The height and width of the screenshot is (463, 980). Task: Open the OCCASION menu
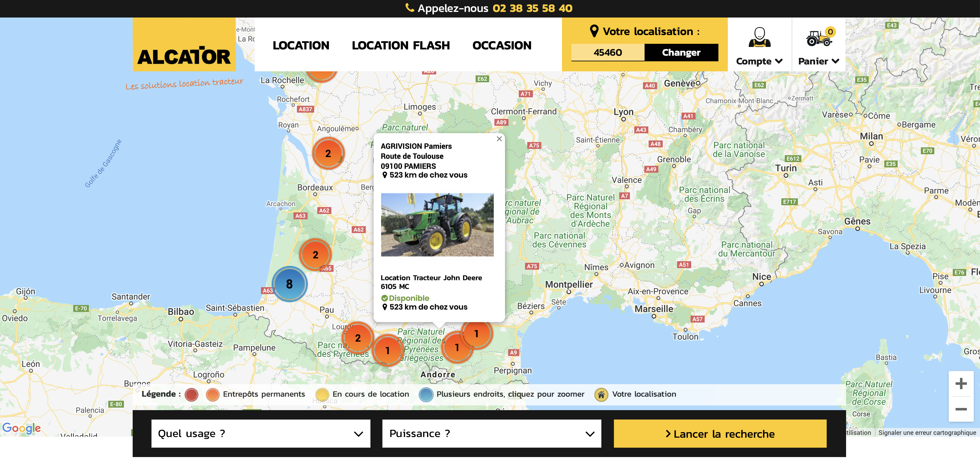coord(501,45)
